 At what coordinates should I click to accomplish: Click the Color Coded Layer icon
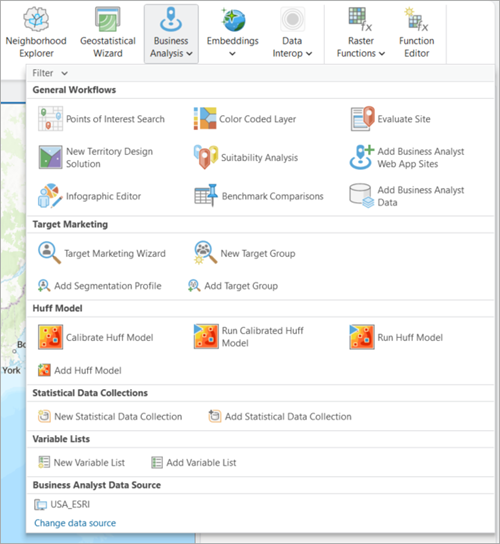tap(205, 119)
